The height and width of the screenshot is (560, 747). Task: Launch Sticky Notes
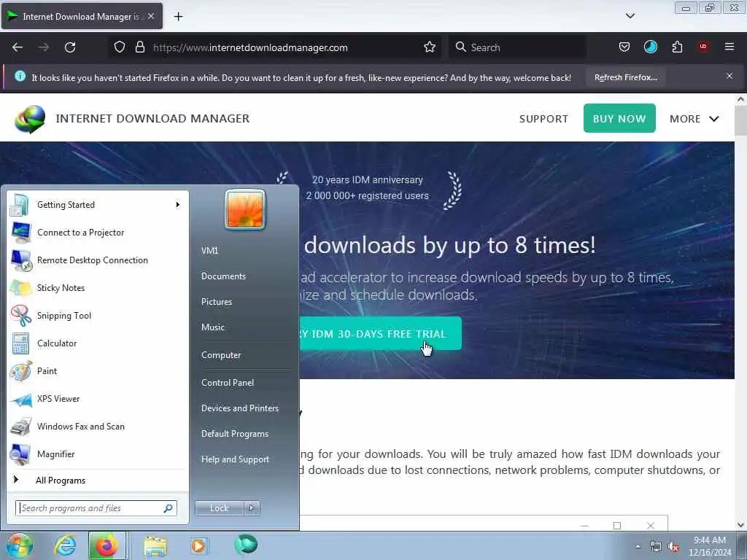pos(98,287)
